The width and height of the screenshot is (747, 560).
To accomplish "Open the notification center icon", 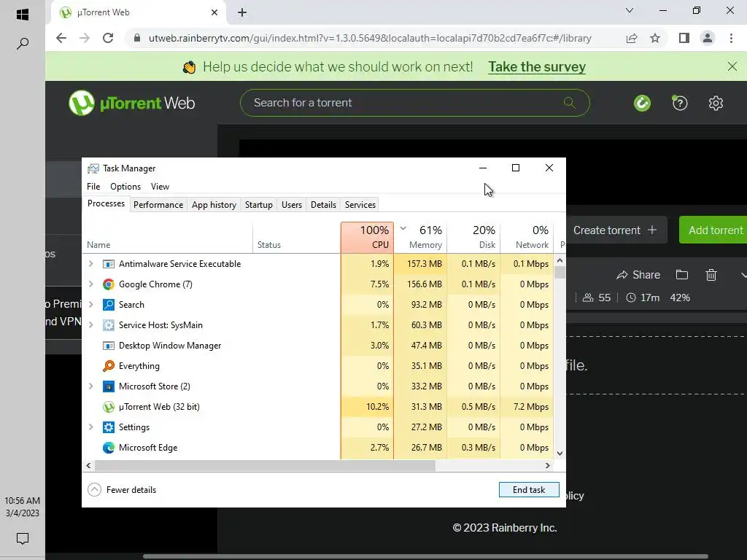I will pos(23,539).
